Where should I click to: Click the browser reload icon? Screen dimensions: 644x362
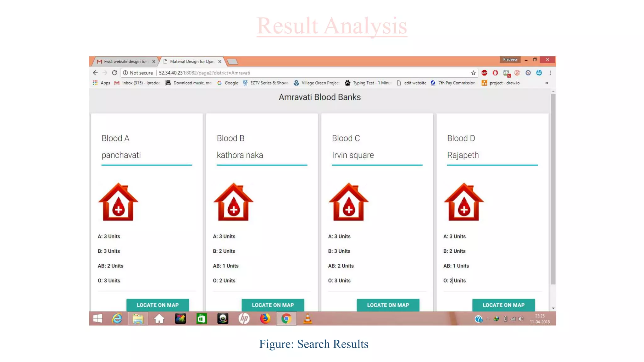click(x=114, y=73)
